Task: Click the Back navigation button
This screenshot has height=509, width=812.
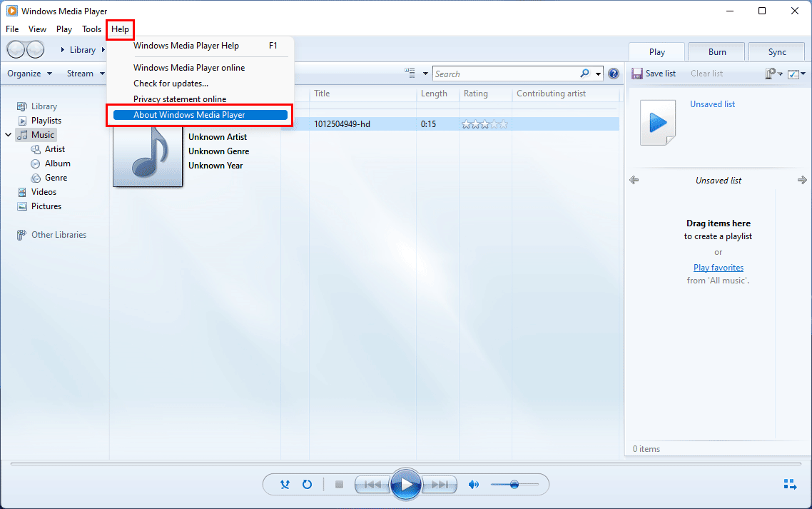Action: pyautogui.click(x=16, y=49)
